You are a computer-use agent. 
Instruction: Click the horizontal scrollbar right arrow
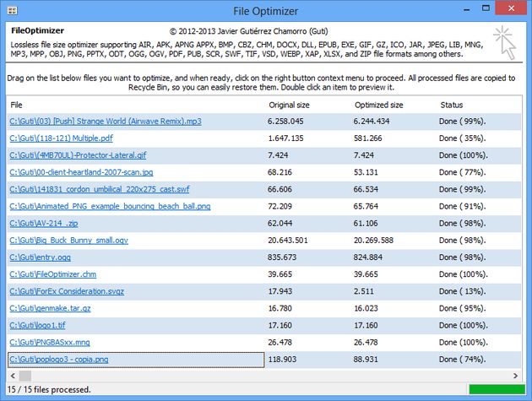[515, 376]
